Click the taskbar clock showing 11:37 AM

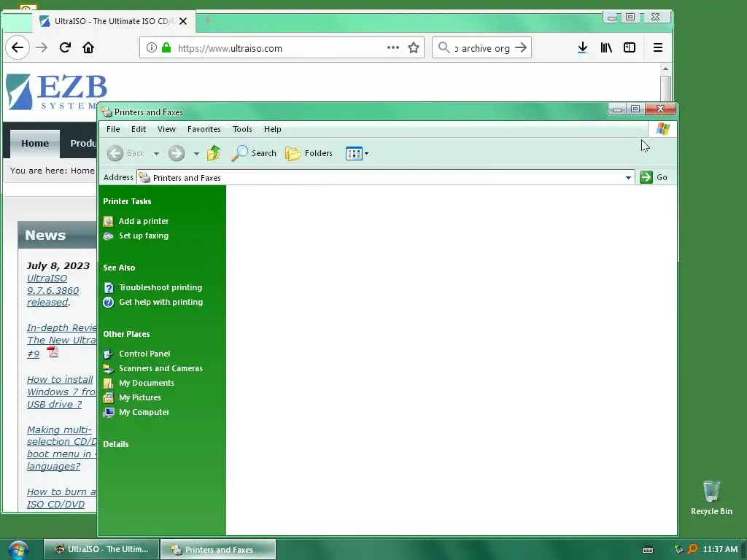coord(720,550)
